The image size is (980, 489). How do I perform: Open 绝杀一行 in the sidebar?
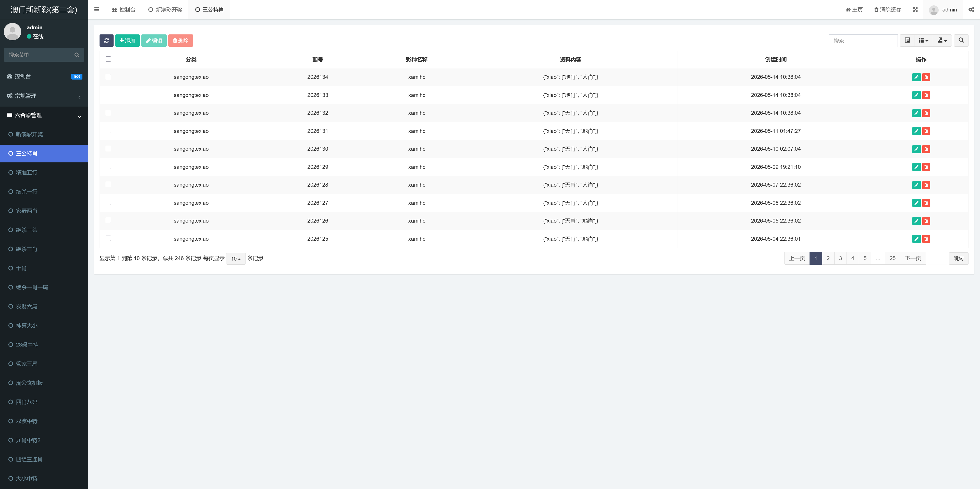tap(44, 191)
